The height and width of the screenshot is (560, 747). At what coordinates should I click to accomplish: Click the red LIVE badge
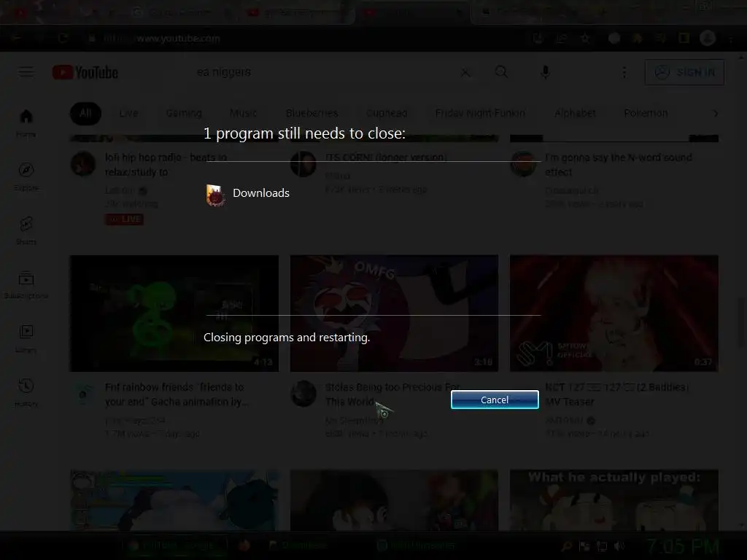[x=124, y=219]
